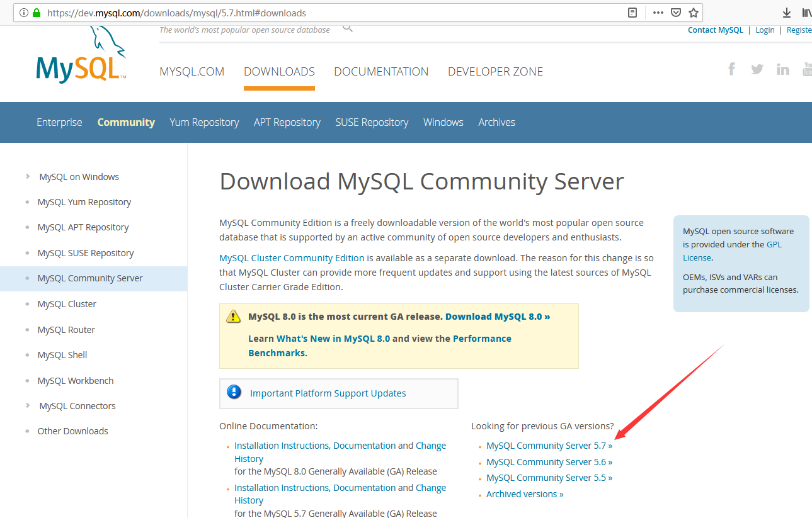
Task: Open the browser library icon
Action: click(x=806, y=13)
